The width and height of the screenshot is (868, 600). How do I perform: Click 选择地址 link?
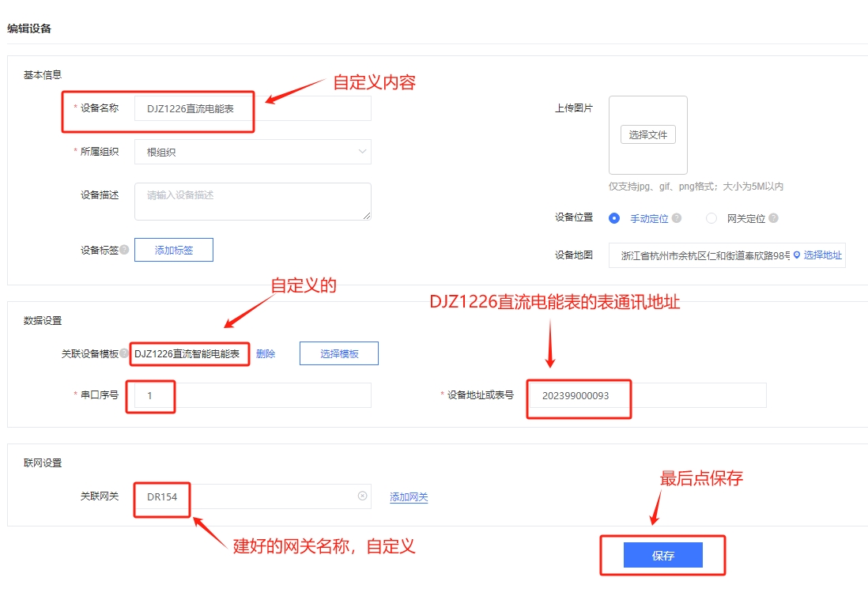pyautogui.click(x=823, y=255)
